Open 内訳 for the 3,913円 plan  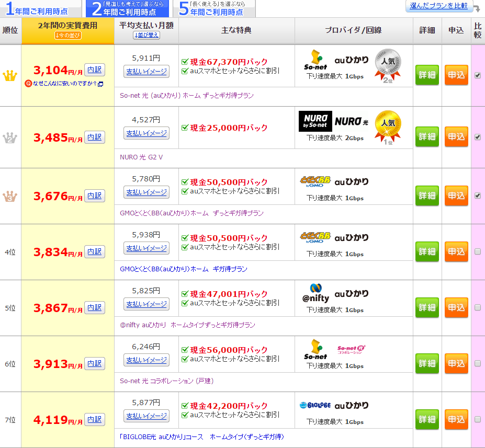[95, 363]
